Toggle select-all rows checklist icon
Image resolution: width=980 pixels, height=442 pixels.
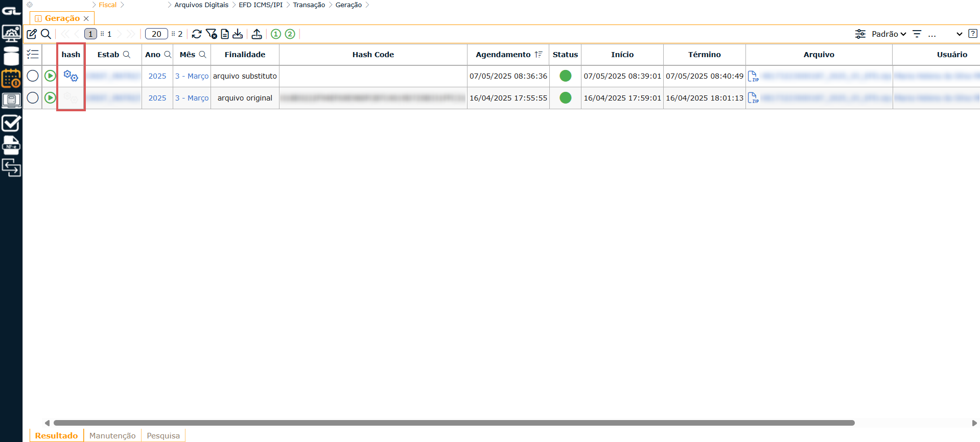(33, 54)
